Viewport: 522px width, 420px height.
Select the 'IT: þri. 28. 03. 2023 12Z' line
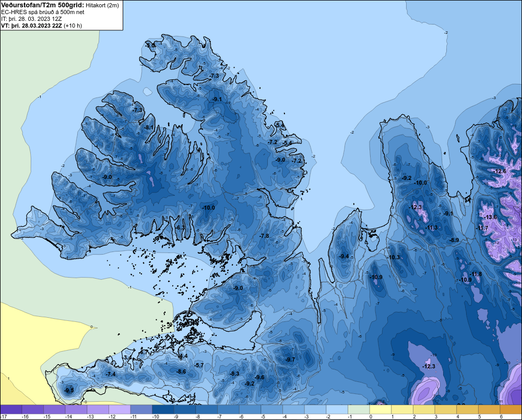click(x=31, y=19)
